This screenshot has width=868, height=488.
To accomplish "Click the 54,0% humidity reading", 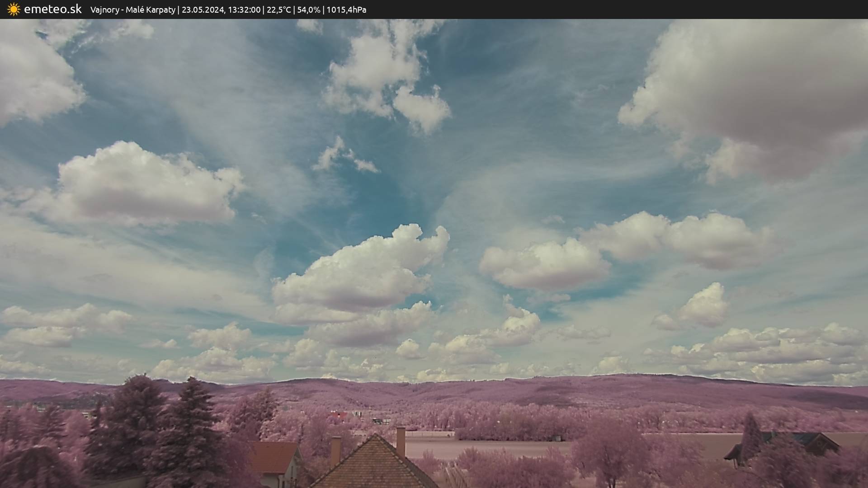I will pyautogui.click(x=308, y=9).
